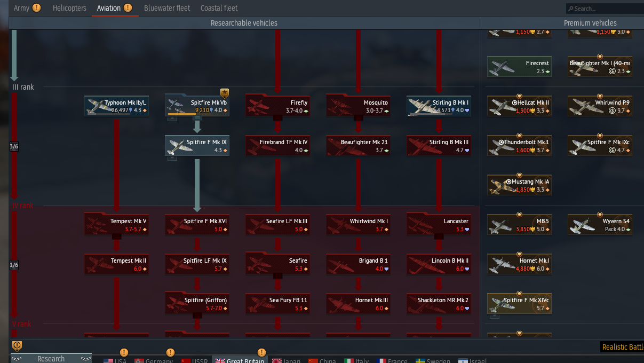Select the Shackleton MR.Mk.2 card
This screenshot has width=644, height=363.
point(439,304)
